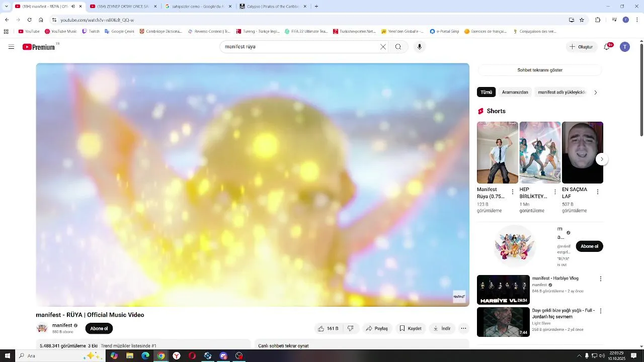
Task: Switch to ZEYNEP OKTAY tab
Action: 123,7
